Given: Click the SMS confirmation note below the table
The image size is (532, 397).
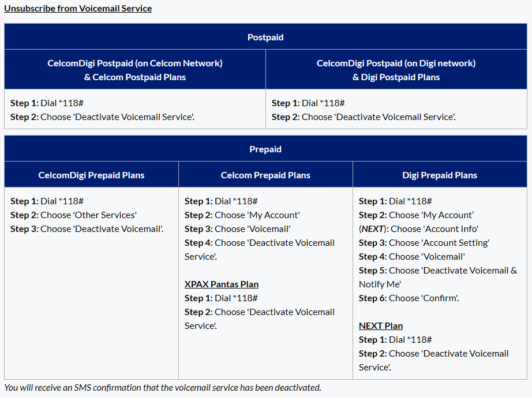Looking at the screenshot, I should [x=163, y=388].
